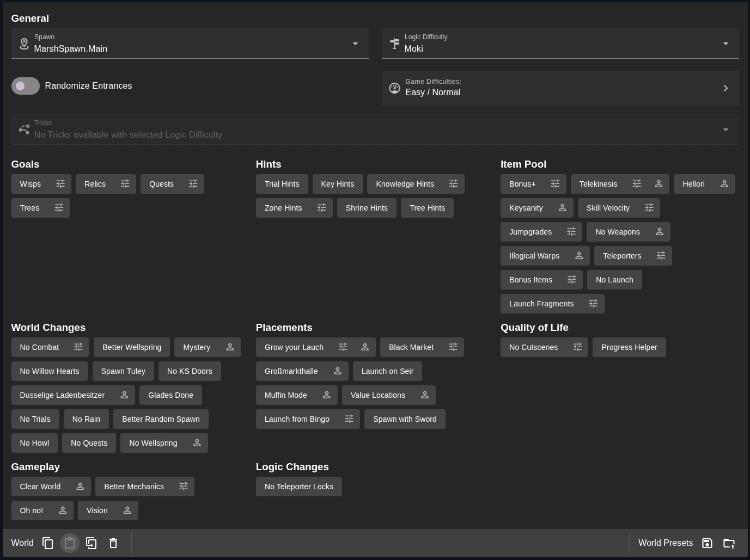
Task: Toggle the Tree Hints chip
Action: pyautogui.click(x=427, y=208)
